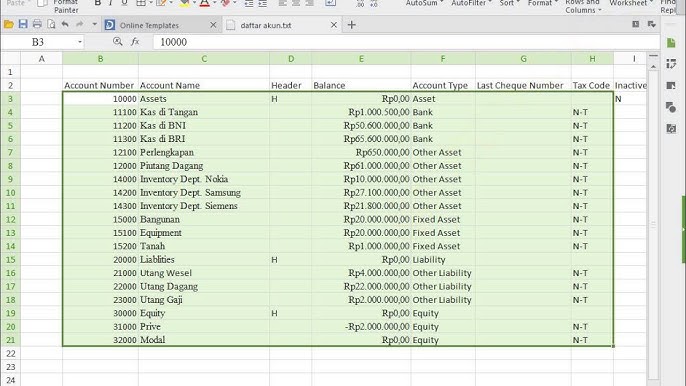Image resolution: width=686 pixels, height=386 pixels.
Task: Open Worksheet dropdown
Action: [631, 3]
